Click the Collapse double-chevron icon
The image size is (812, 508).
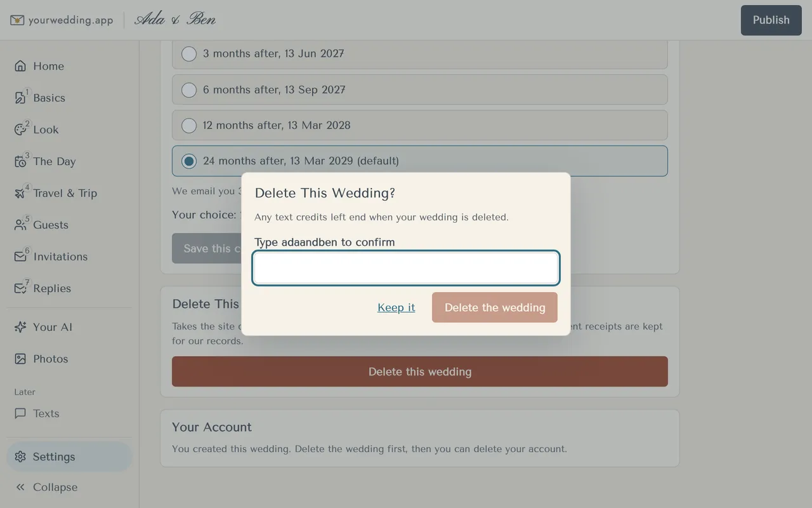click(x=20, y=487)
